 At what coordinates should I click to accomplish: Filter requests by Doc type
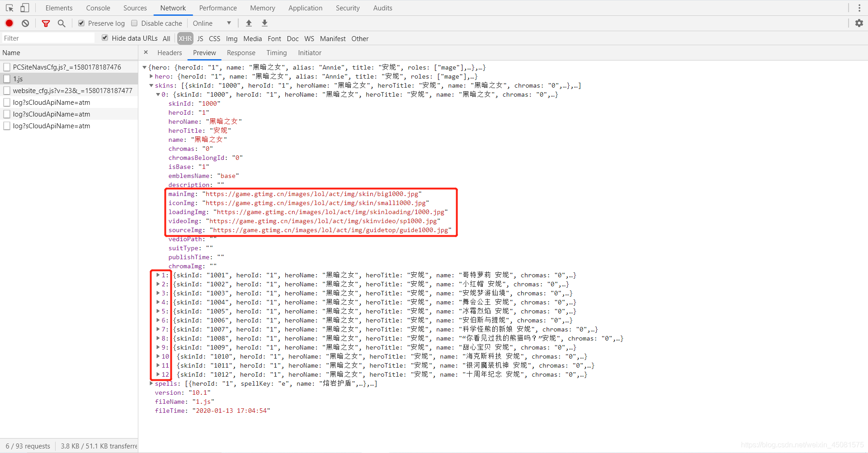(x=293, y=38)
